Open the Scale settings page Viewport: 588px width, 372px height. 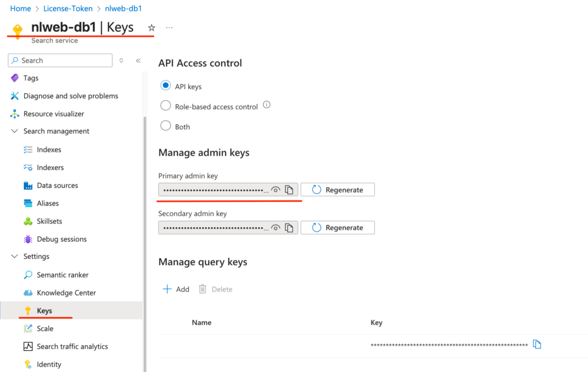point(45,328)
